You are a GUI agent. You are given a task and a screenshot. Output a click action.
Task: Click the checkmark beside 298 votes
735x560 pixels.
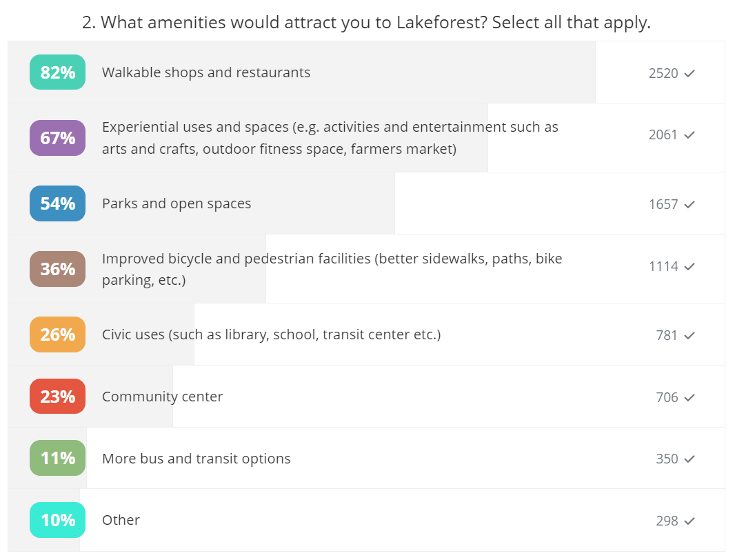pyautogui.click(x=689, y=521)
